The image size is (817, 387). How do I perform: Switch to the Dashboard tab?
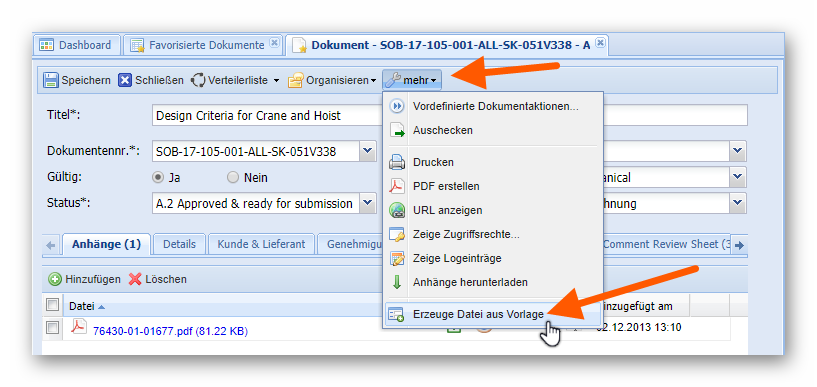(x=77, y=45)
